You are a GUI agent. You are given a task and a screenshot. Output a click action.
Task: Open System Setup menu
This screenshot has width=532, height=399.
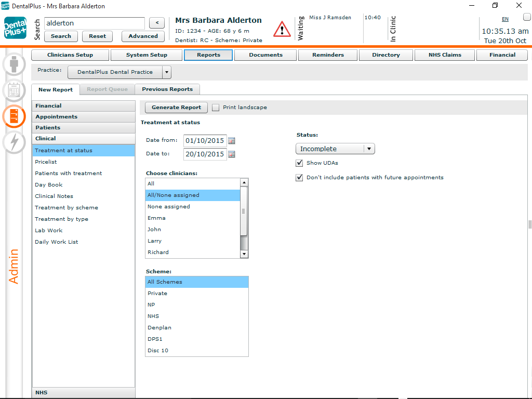coord(147,55)
